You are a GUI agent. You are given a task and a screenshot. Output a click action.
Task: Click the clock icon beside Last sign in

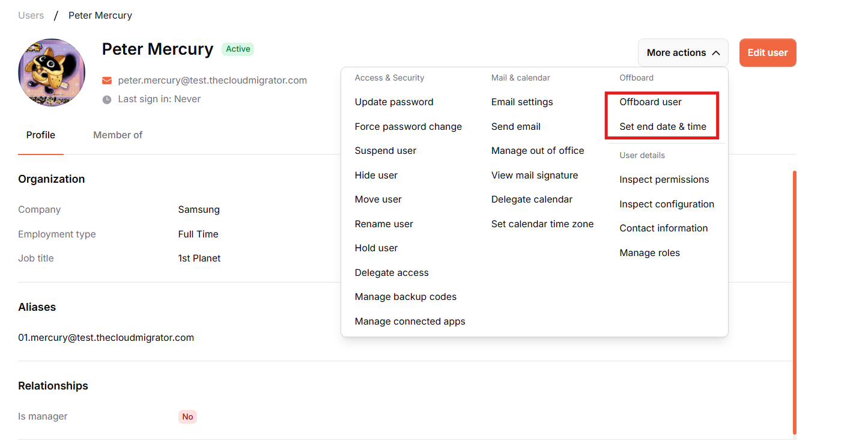[x=107, y=99]
